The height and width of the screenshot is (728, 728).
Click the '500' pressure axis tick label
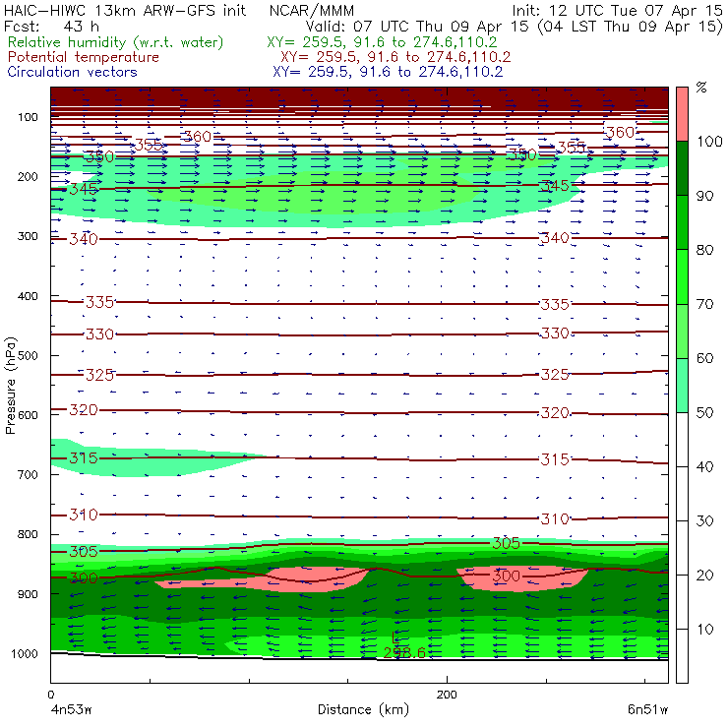point(28,355)
